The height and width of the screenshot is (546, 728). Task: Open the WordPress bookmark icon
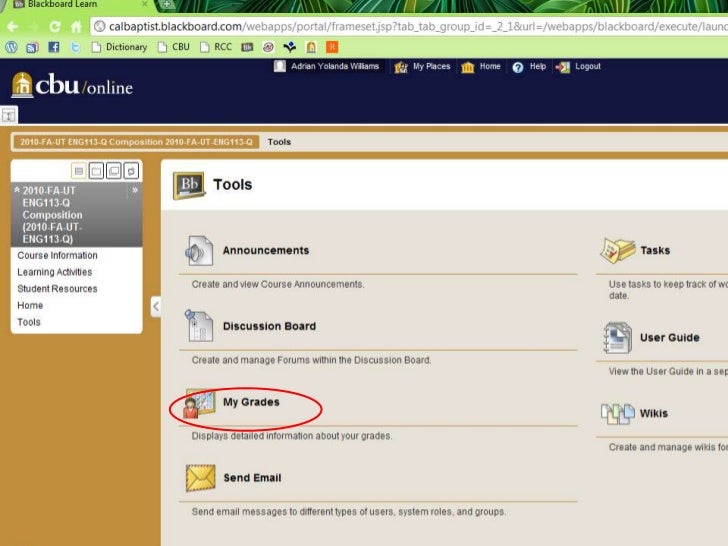click(12, 47)
